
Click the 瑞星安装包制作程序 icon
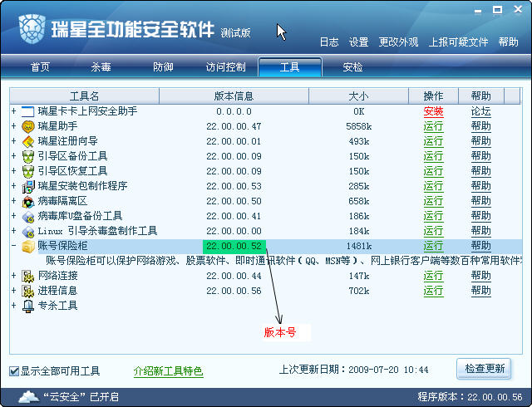click(28, 186)
